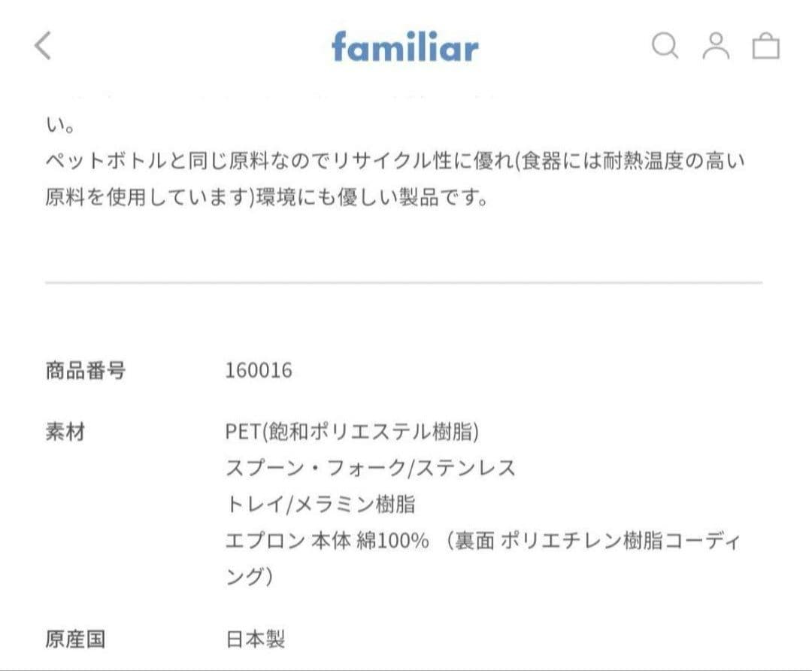This screenshot has width=812, height=671.
Task: Click the person silhouette icon in header
Action: click(716, 47)
